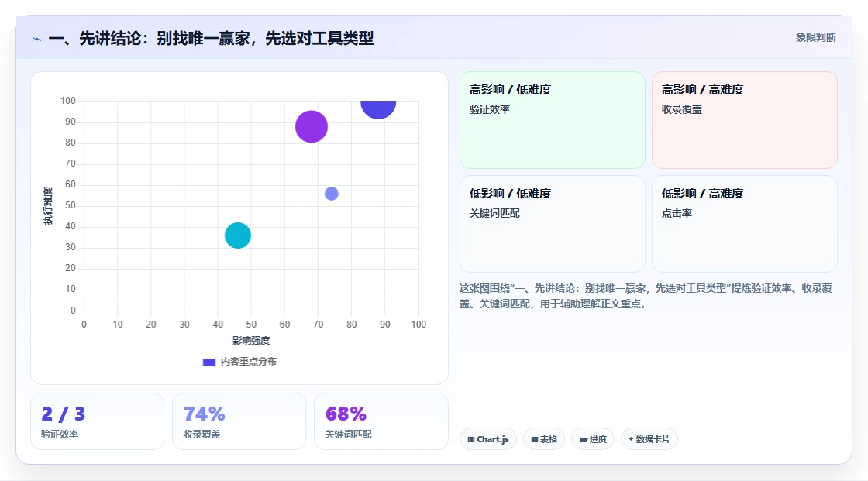Viewport: 868px width, 481px height.
Task: Toggle the 内容重点分布 legend swatch
Action: pos(208,362)
